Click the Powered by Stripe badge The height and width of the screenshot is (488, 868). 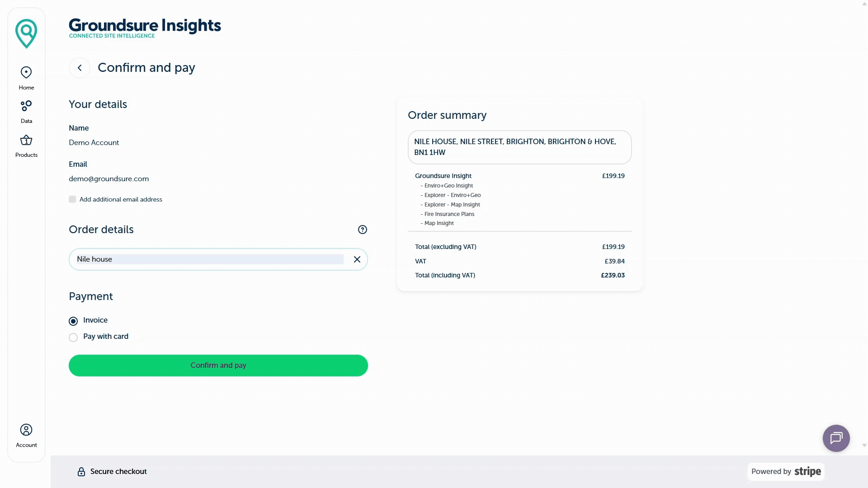click(x=786, y=471)
